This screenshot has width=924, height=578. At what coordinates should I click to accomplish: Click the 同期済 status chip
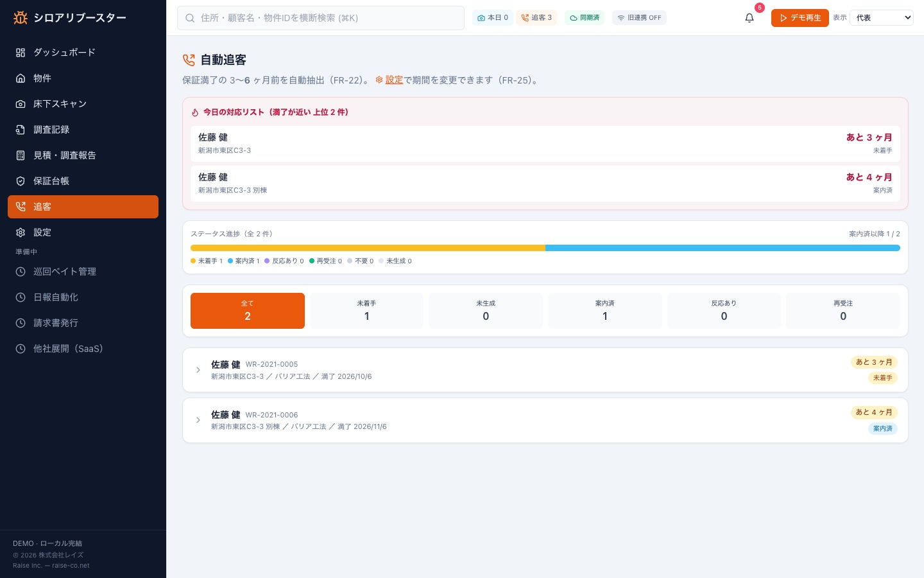click(x=585, y=18)
